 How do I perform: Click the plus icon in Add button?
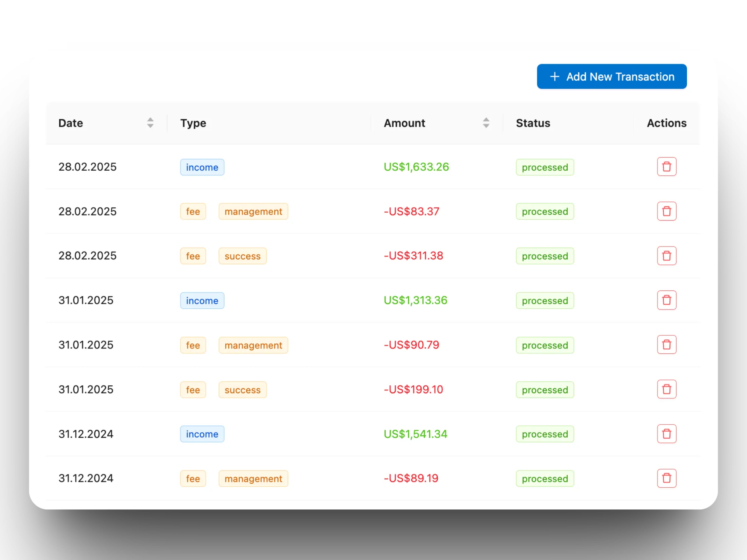click(x=555, y=77)
